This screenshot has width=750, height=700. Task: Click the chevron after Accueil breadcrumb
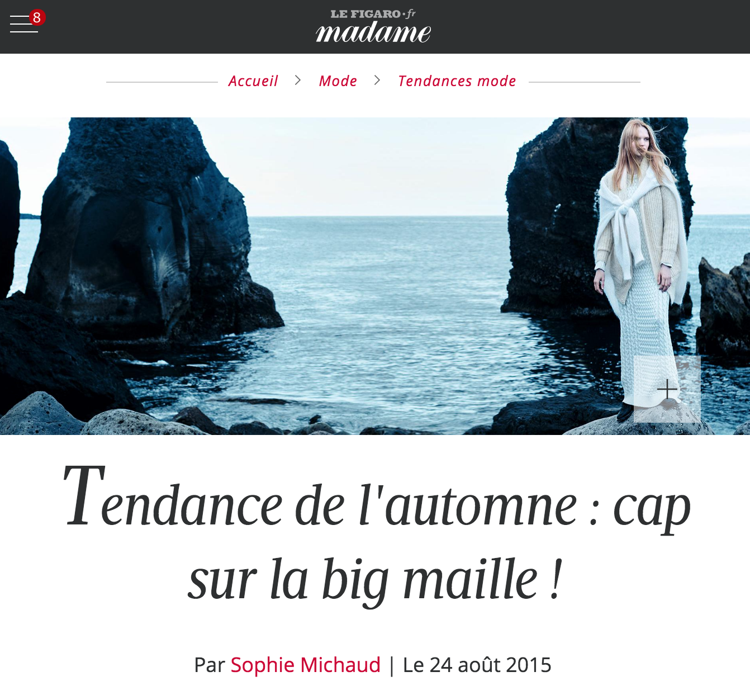pyautogui.click(x=298, y=81)
